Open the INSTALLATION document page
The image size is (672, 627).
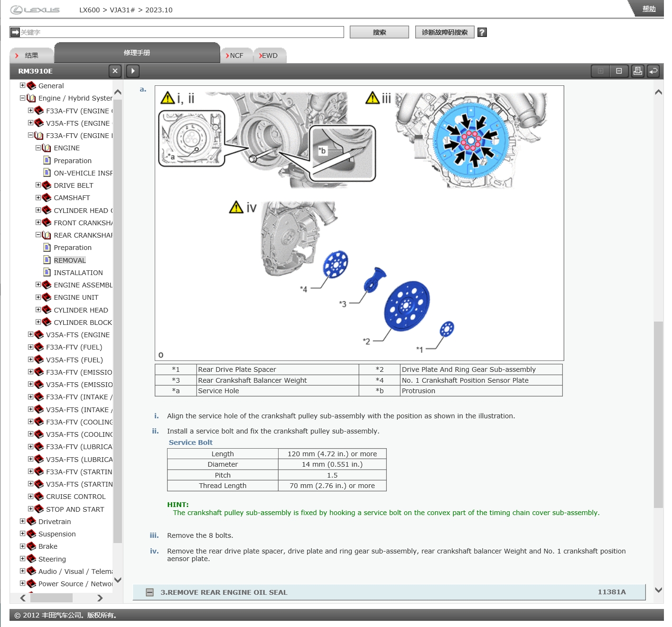coord(78,273)
